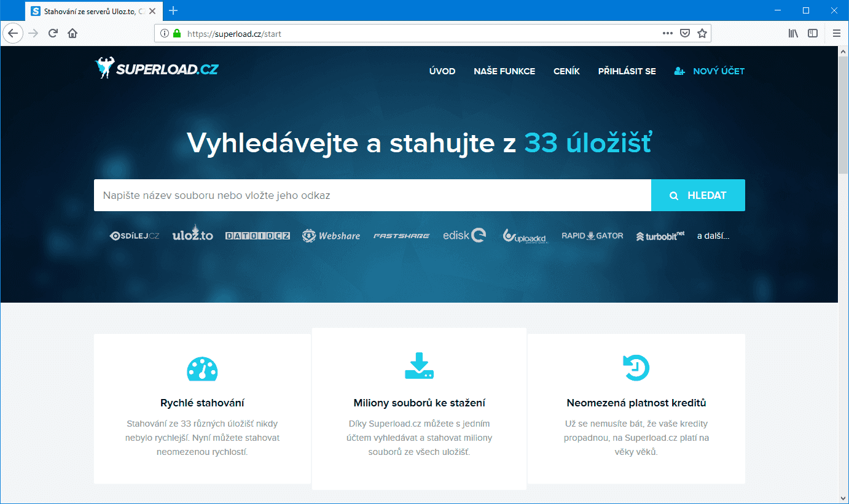Open the Turbobit.net service logo
Screen dimensions: 849x504
[x=660, y=235]
